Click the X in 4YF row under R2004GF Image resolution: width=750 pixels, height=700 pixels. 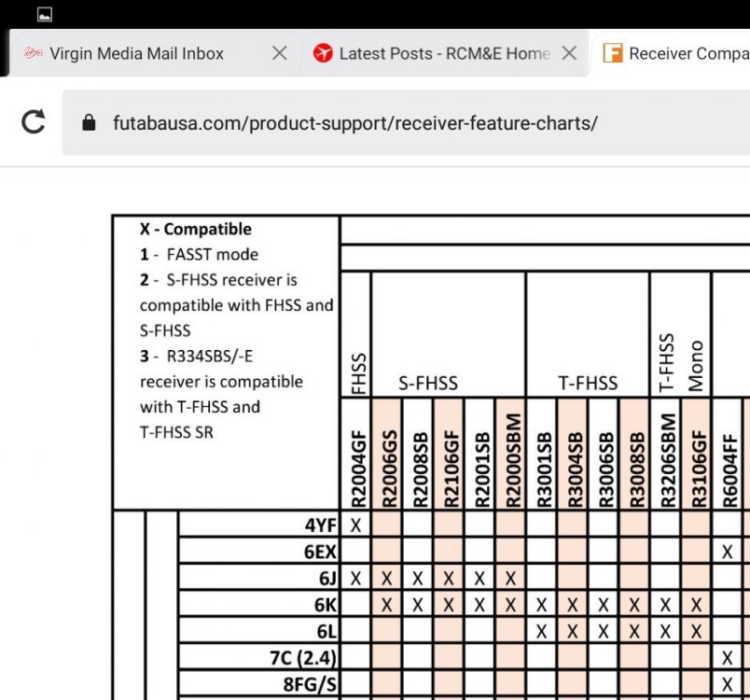(x=355, y=525)
